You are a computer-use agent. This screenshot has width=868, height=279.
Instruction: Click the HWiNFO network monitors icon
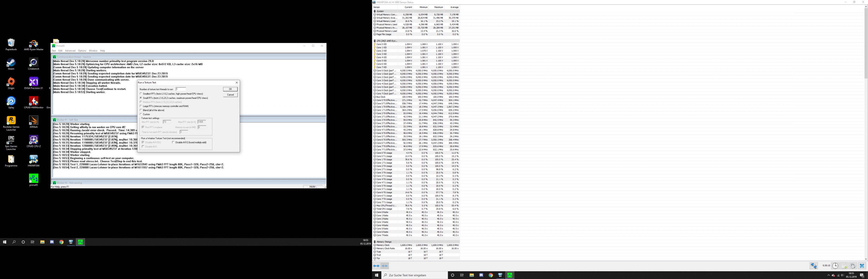click(x=814, y=266)
